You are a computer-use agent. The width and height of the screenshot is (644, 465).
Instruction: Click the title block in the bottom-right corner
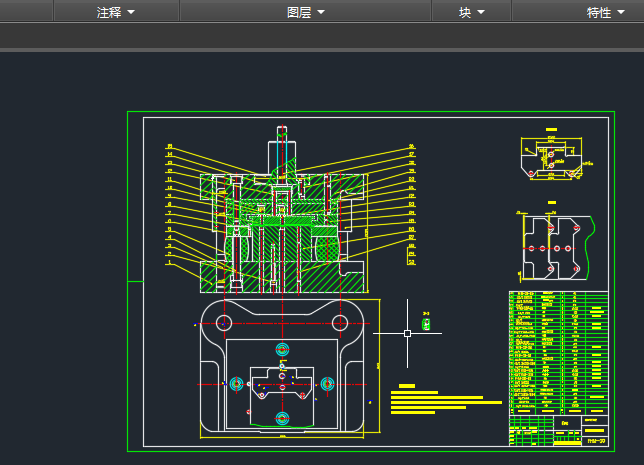(x=558, y=431)
